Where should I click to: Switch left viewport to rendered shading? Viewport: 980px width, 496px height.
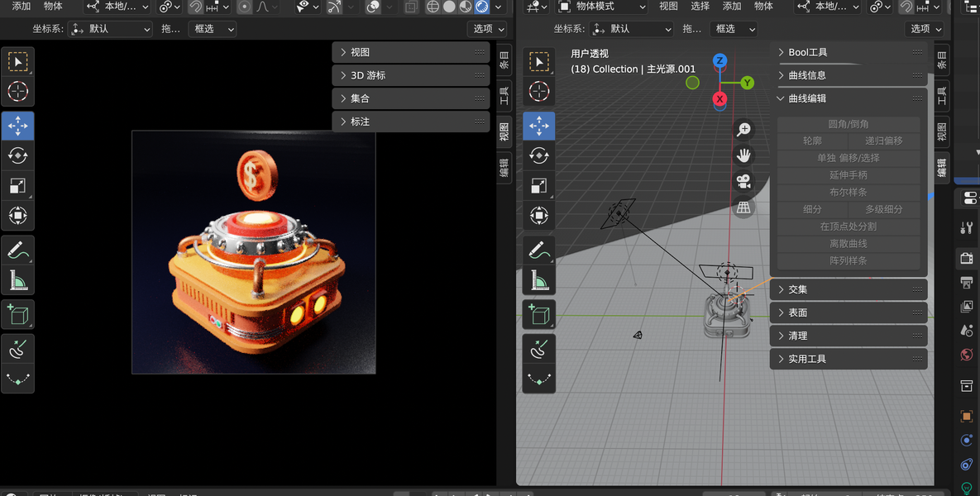pyautogui.click(x=482, y=7)
